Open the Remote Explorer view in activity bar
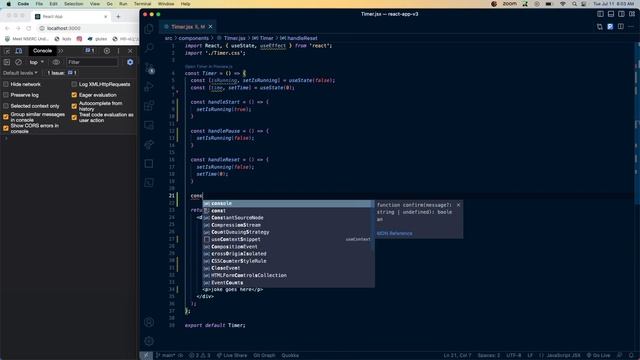This screenshot has height=360, width=640. click(x=149, y=125)
